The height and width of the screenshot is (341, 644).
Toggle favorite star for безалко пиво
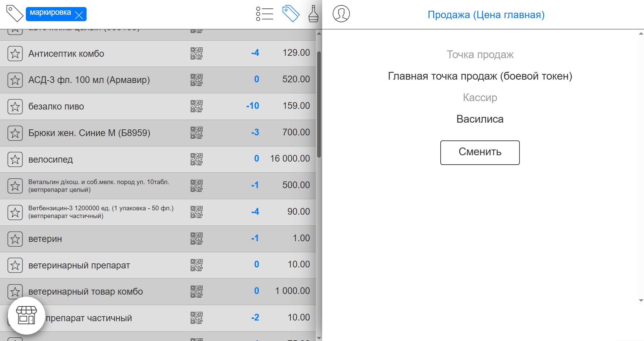click(x=15, y=106)
